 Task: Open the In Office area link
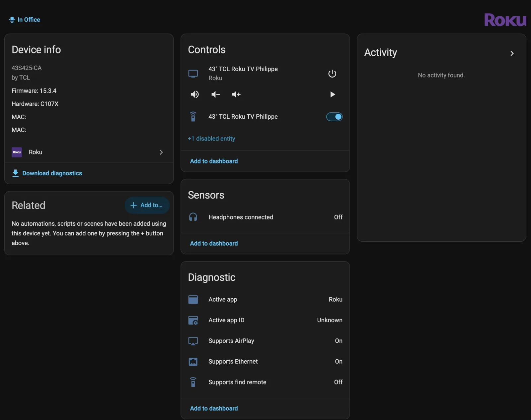tap(29, 20)
